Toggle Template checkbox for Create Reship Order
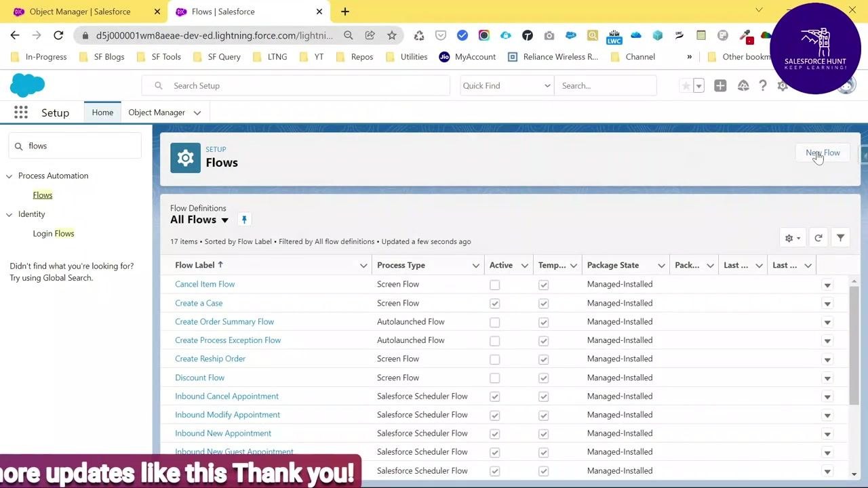 pyautogui.click(x=543, y=359)
